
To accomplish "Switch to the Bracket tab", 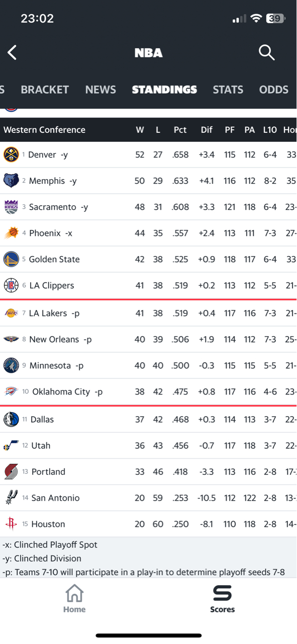I will click(45, 90).
